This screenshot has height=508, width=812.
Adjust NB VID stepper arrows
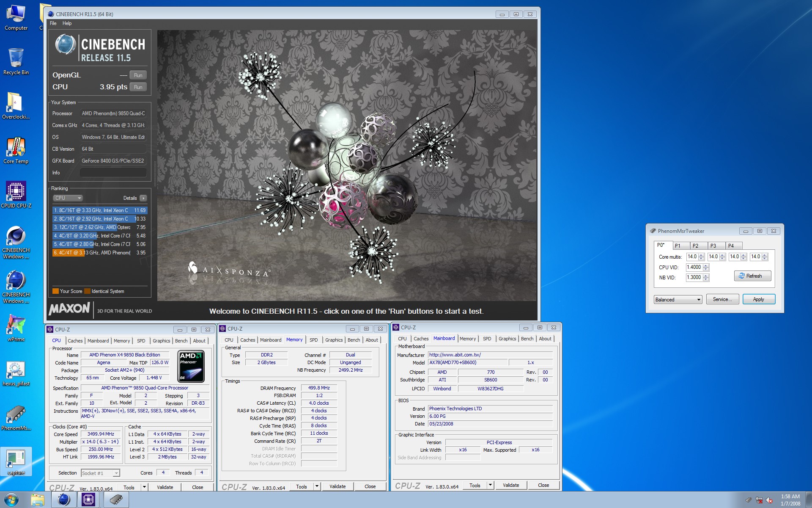[x=706, y=278]
